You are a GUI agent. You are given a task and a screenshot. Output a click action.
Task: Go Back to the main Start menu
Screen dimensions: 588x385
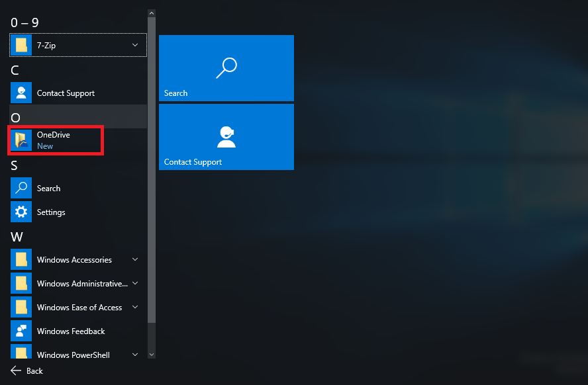[26, 370]
